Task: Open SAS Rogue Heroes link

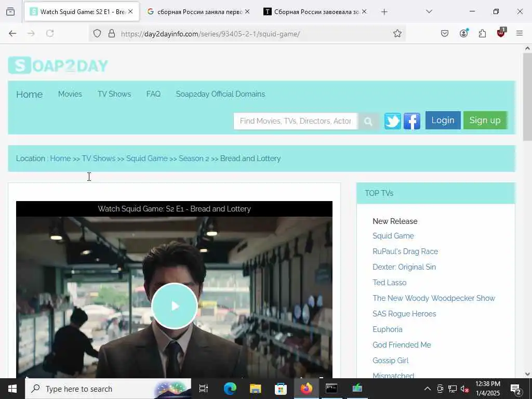Action: [404, 314]
